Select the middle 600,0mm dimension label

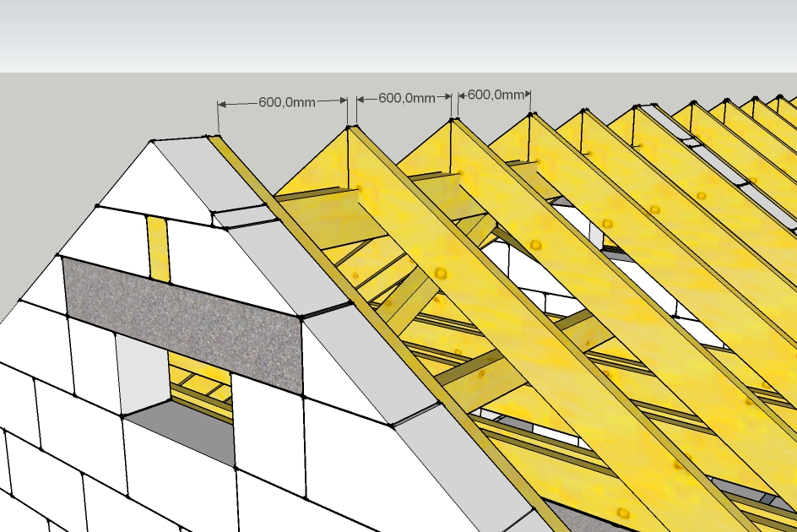pos(407,98)
